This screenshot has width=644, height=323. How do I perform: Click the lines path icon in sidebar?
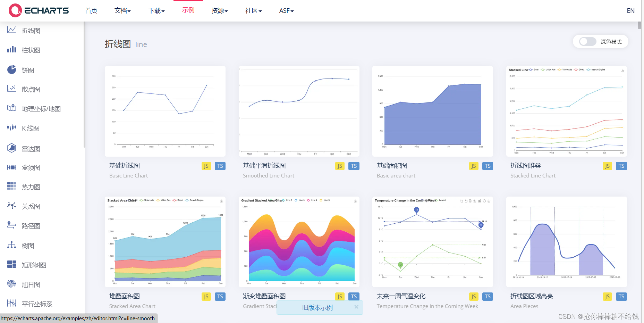pyautogui.click(x=12, y=225)
